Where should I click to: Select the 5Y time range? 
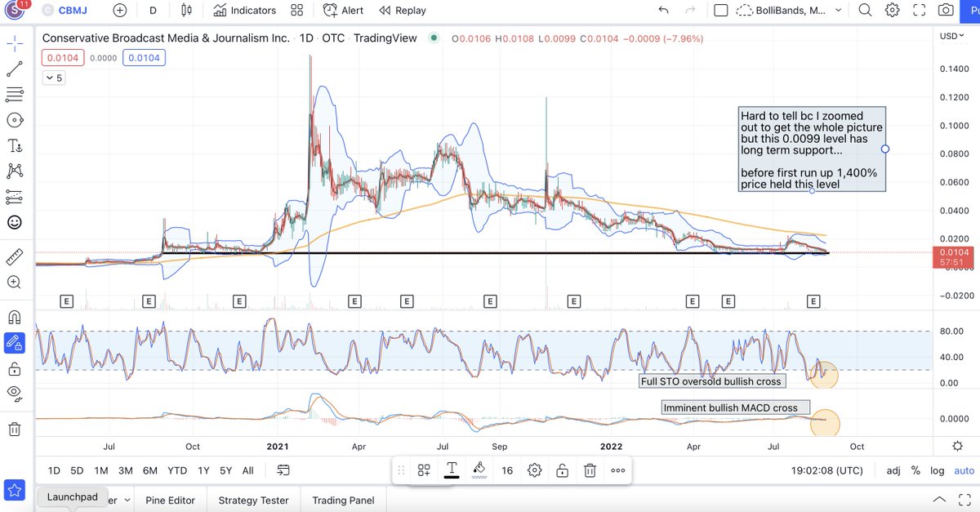(226, 470)
